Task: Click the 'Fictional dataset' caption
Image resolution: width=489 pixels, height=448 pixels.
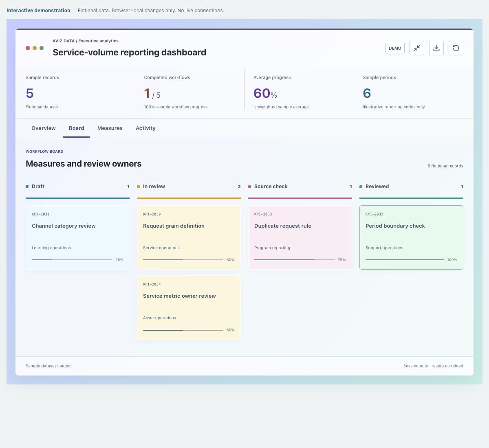Action: pos(42,107)
